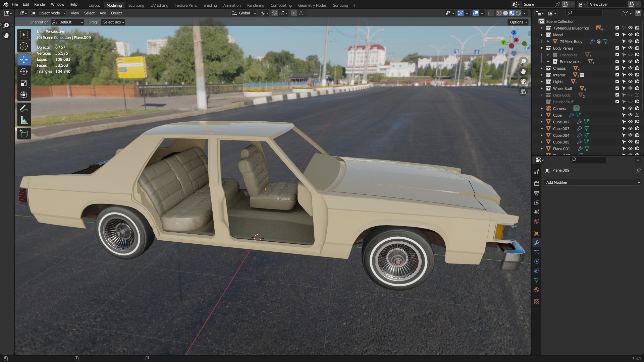Select the Move tool in toolbar
Image resolution: width=644 pixels, height=362 pixels.
(24, 60)
